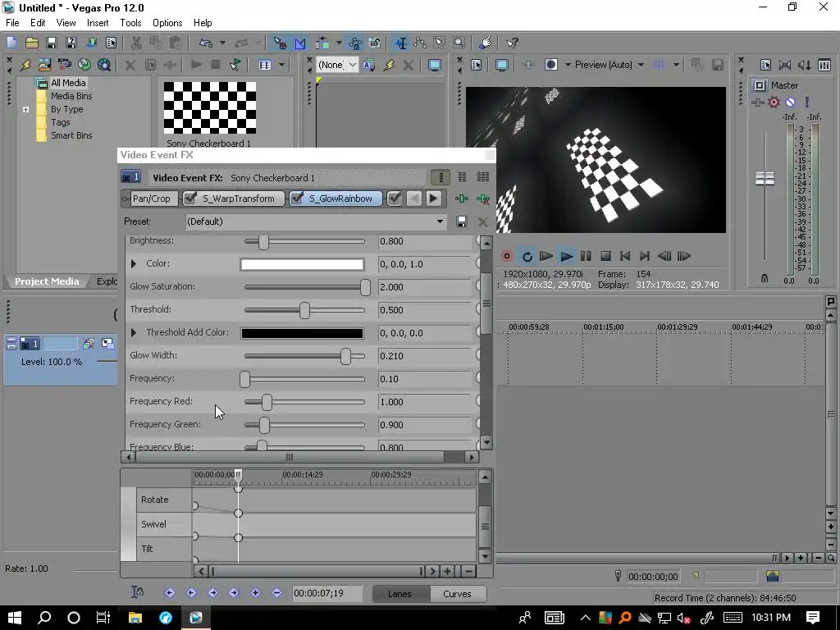840x630 pixels.
Task: Switch to the Project Media tab
Action: click(x=47, y=281)
